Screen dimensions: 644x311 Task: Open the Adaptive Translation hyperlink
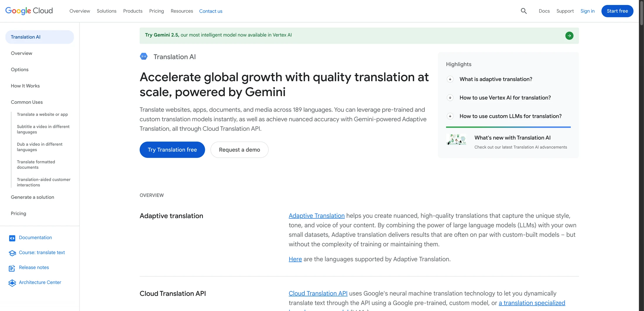point(316,216)
